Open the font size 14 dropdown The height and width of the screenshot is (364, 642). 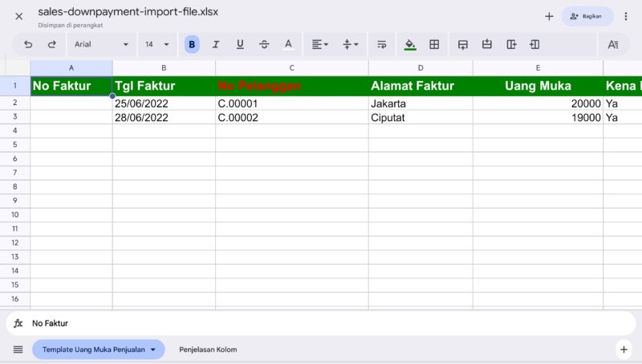coord(157,45)
